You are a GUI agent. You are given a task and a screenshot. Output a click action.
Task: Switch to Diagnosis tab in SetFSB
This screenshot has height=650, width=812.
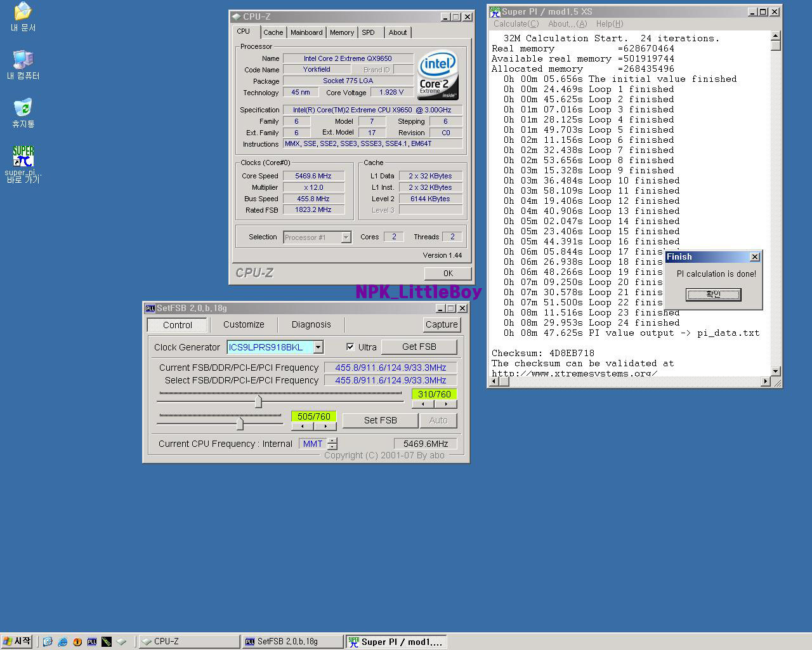pos(311,324)
